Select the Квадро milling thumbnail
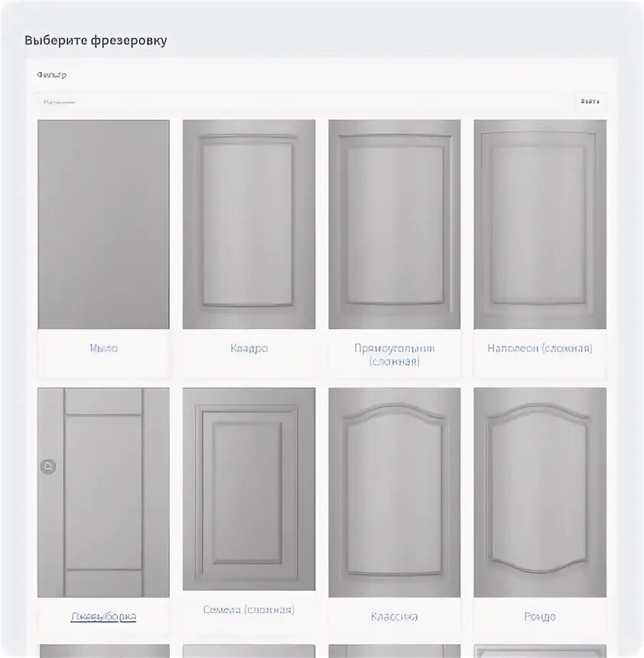 (x=249, y=224)
